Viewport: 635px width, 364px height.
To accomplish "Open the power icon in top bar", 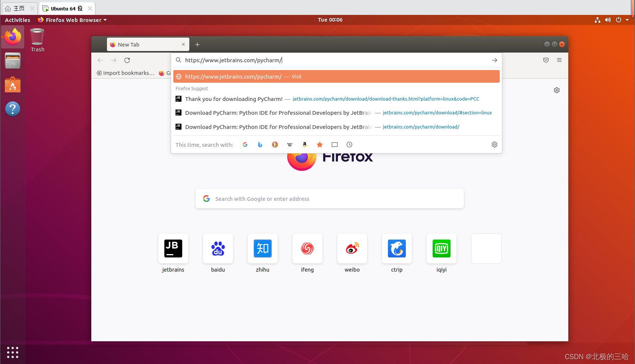I will pos(619,20).
